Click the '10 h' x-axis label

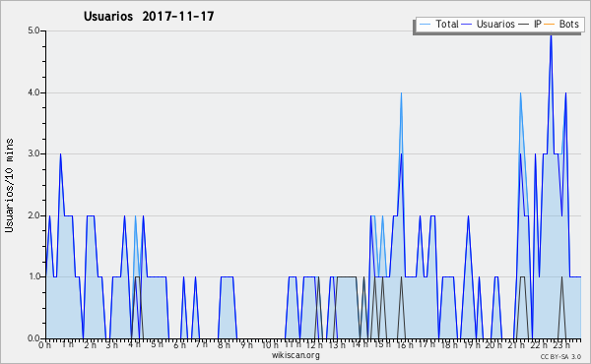click(x=270, y=344)
